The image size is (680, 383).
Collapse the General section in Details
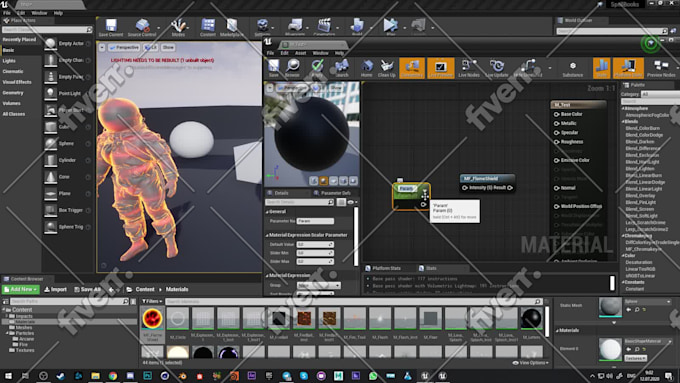267,212
